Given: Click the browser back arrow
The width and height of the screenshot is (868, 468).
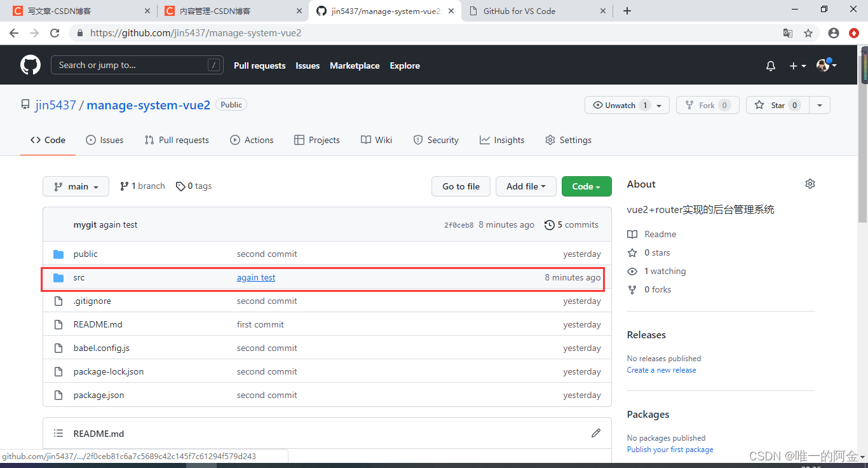Looking at the screenshot, I should 14,33.
